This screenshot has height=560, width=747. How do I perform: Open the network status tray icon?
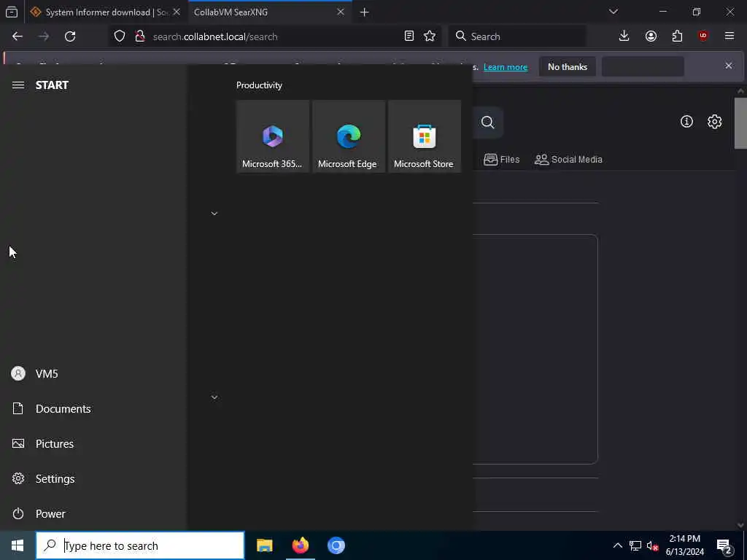pyautogui.click(x=635, y=545)
